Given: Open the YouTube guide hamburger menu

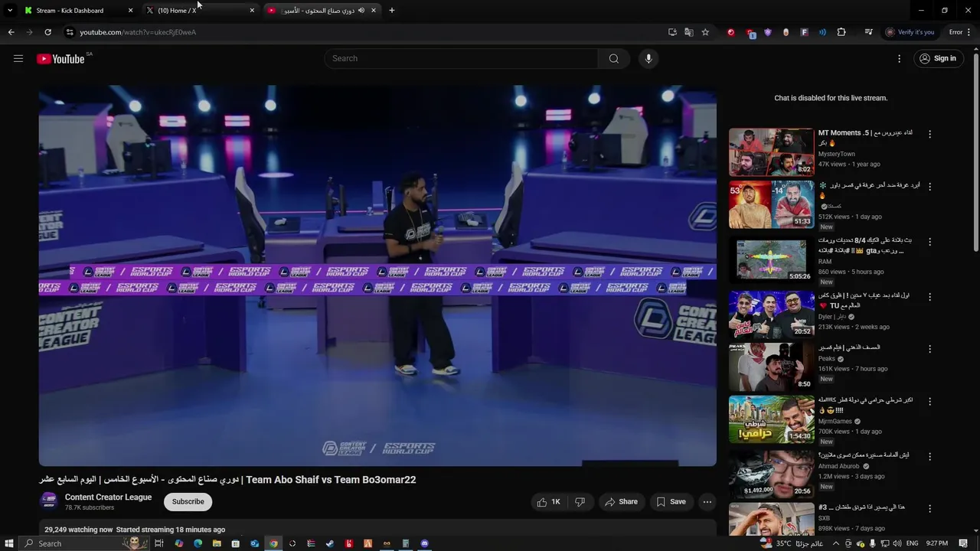Looking at the screenshot, I should [18, 58].
